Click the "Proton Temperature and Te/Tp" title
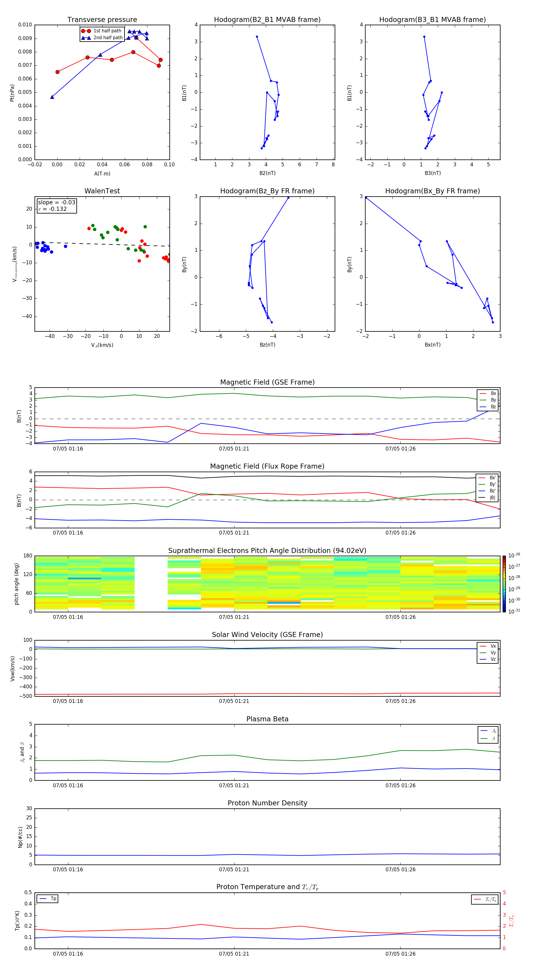This screenshot has height=980, width=535. [267, 887]
